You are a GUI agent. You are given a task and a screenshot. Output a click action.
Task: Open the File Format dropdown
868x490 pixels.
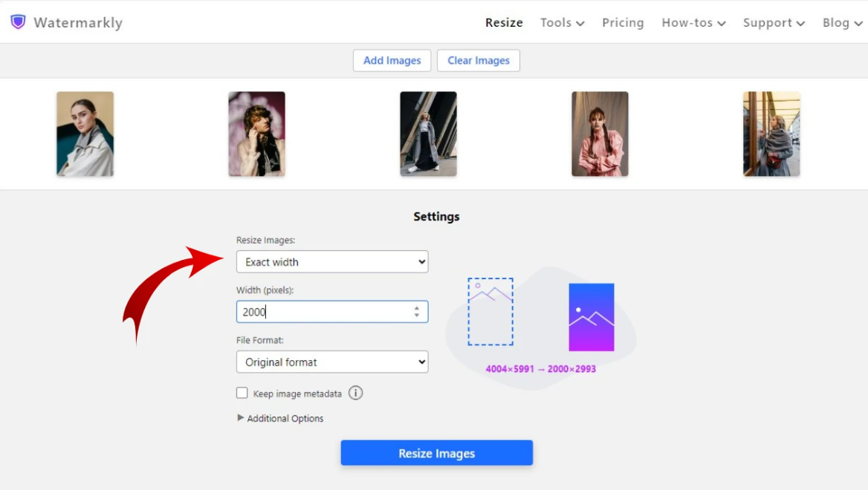click(332, 362)
